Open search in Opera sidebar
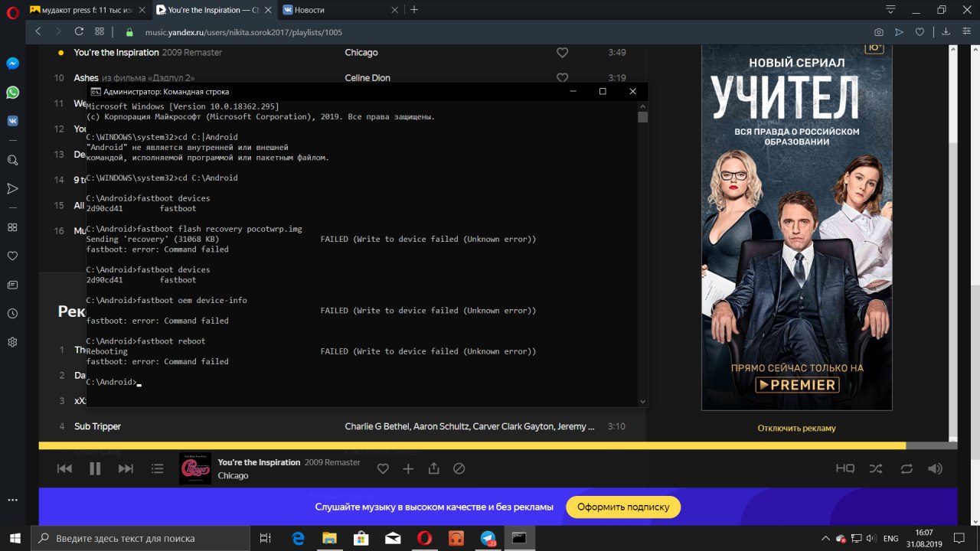The width and height of the screenshot is (980, 551). click(12, 160)
